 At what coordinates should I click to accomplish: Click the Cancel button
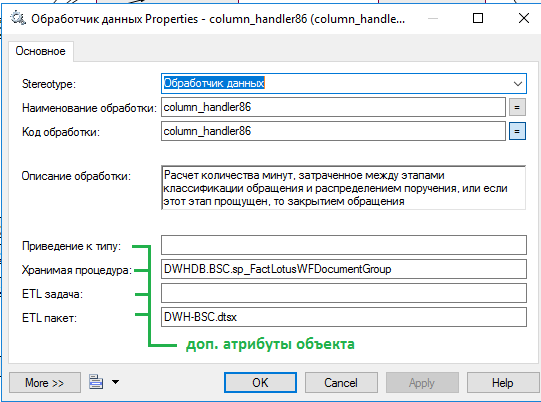[x=341, y=382]
